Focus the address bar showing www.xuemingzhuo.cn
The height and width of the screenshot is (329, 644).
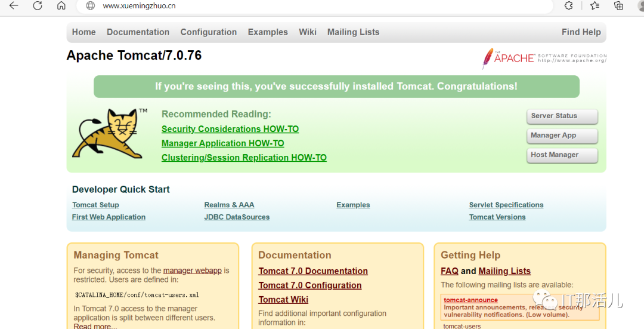coord(314,6)
